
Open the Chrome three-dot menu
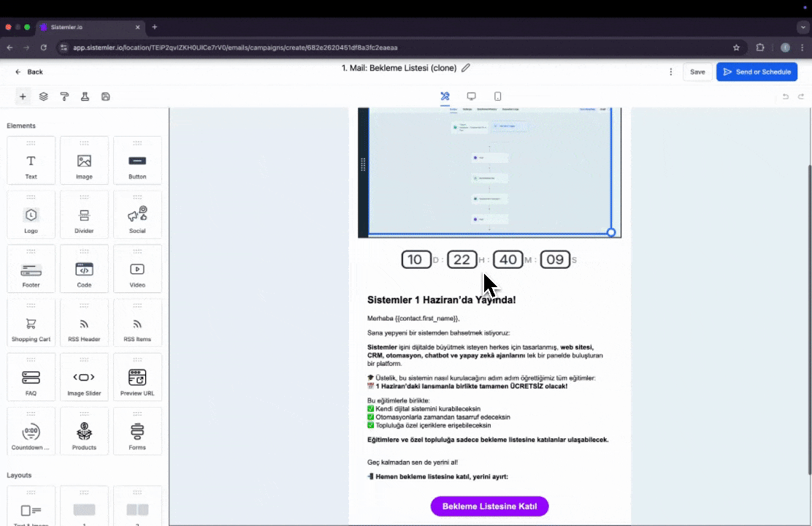click(803, 47)
